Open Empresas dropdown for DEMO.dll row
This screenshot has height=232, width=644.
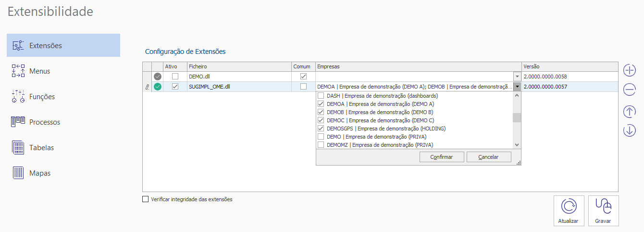[x=517, y=77]
